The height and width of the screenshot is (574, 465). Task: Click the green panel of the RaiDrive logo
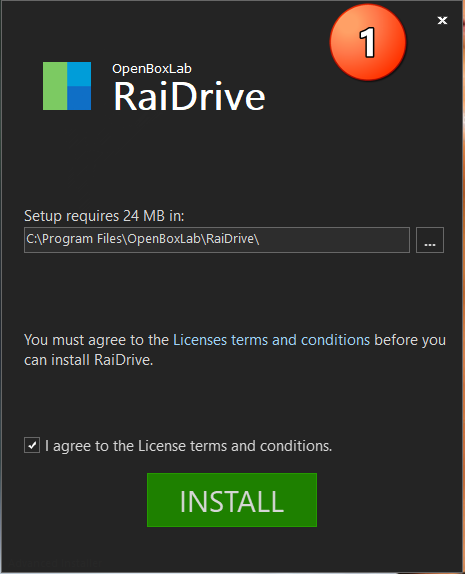tap(55, 86)
